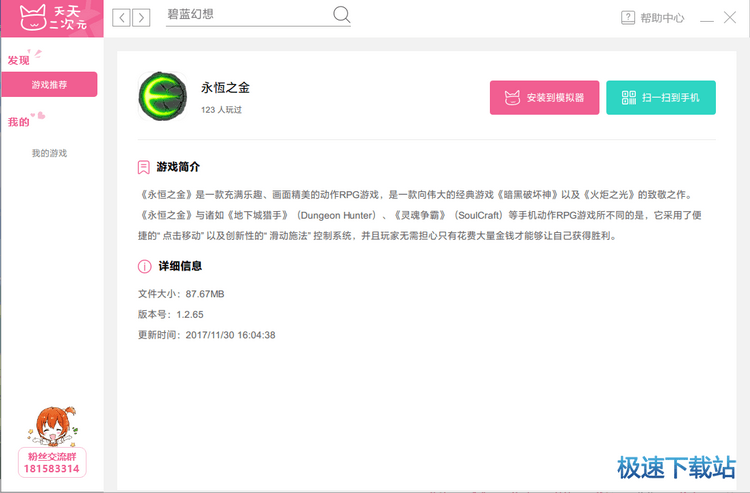
Task: Click the 天天二次元 cat logo
Action: 53,17
